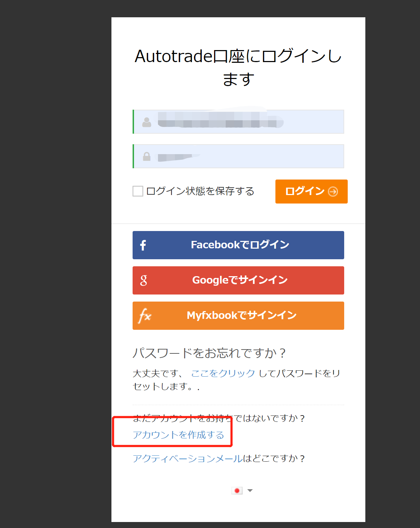The width and height of the screenshot is (420, 528).
Task: Click the パスワードをお忘れですか? heading
Action: (209, 353)
